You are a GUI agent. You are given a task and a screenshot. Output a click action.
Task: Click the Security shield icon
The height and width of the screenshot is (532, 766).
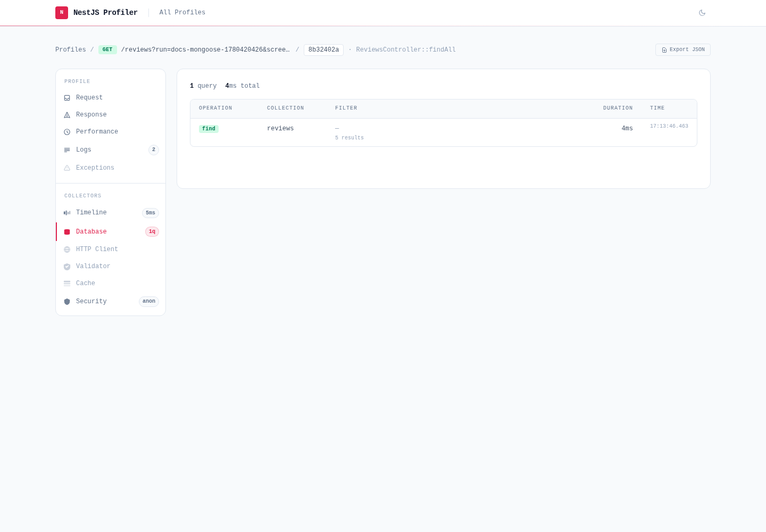click(x=67, y=302)
